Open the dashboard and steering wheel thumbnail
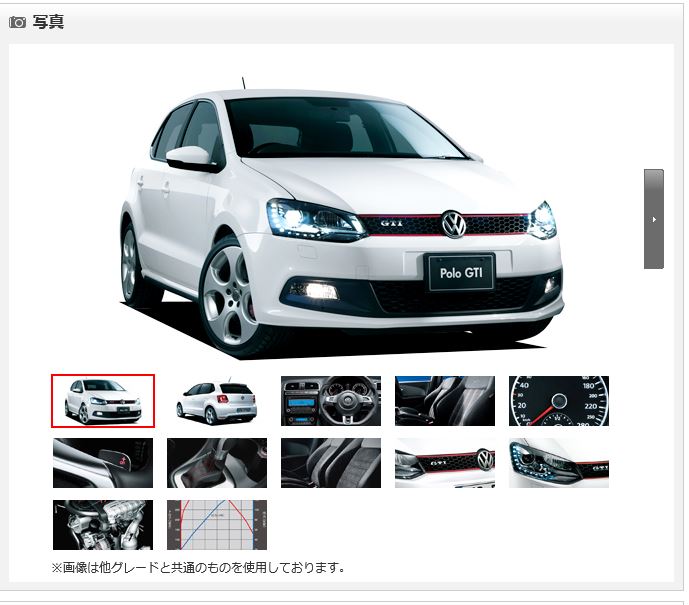The image size is (689, 605). (331, 401)
